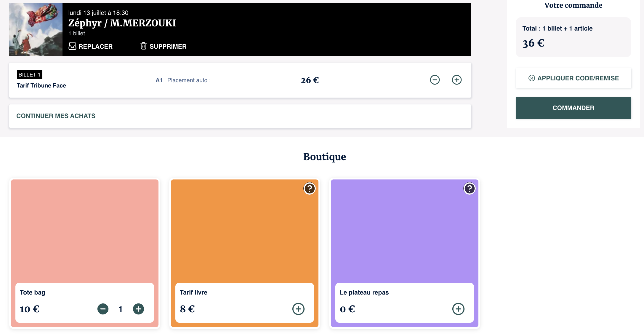Decrease Tote bag quantity with minus
644x334 pixels.
[103, 309]
